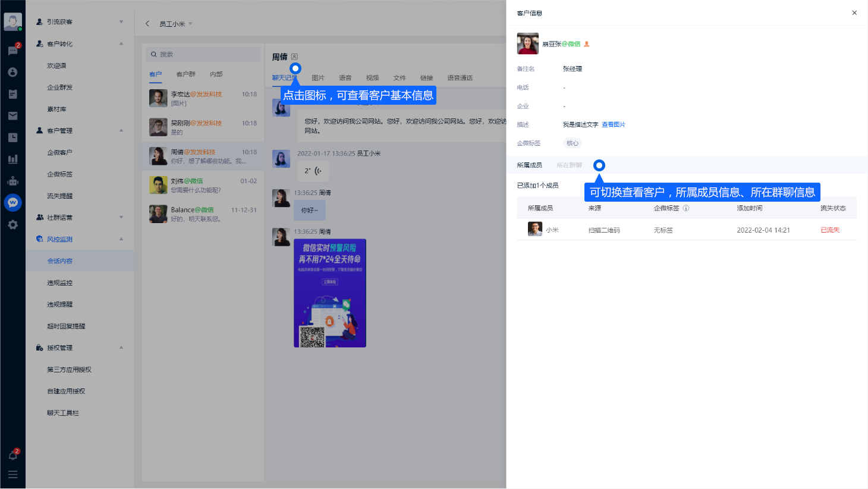Open the mail envelope icon in sidebar

click(12, 116)
